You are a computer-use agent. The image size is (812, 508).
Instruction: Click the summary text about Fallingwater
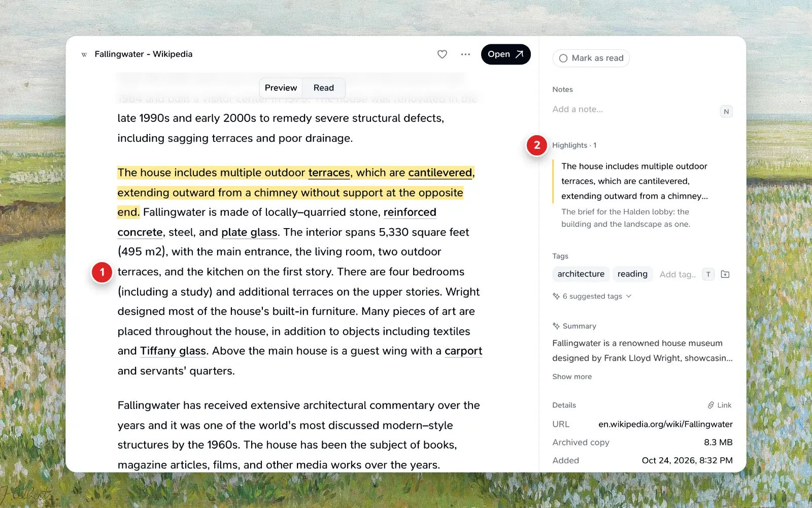click(642, 351)
